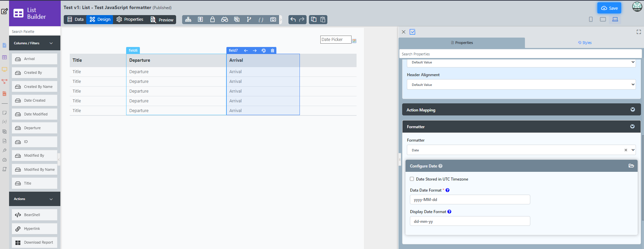Copy the selected element
Viewport: 644px width, 249px height.
[314, 19]
